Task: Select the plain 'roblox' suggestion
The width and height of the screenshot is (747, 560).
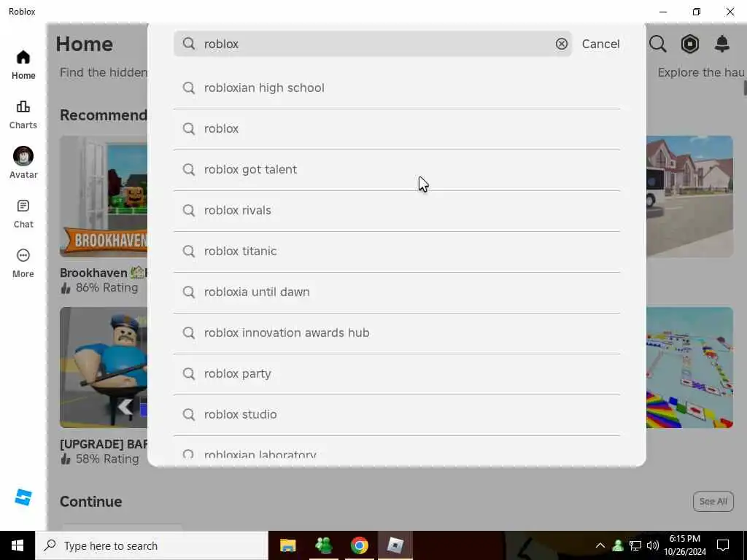Action: (x=397, y=129)
